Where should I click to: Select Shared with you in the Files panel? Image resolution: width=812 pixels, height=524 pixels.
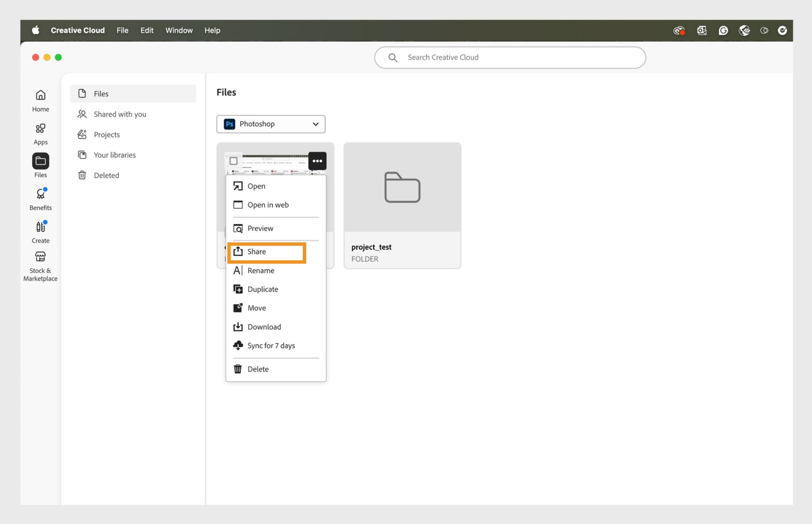[x=120, y=114]
